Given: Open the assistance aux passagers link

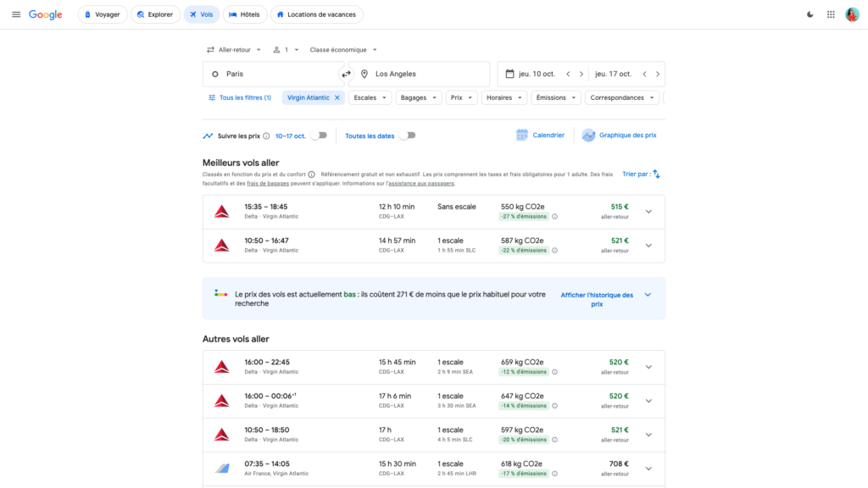Looking at the screenshot, I should click(x=421, y=183).
